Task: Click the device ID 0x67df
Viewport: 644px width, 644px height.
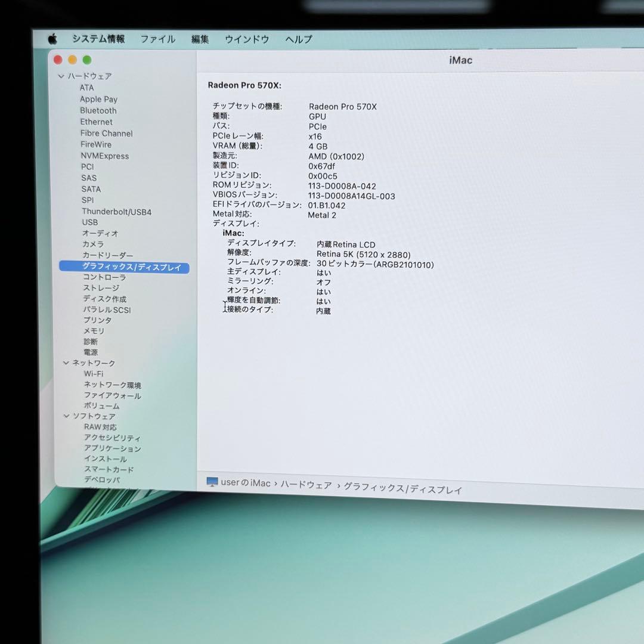Action: tap(321, 166)
